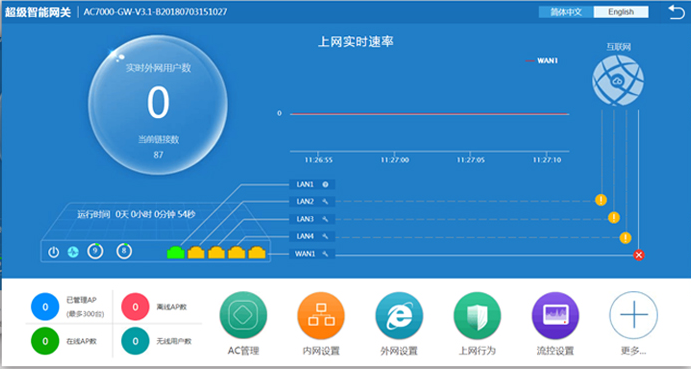
Task: Click the 11:27:05 time axis label
Action: 471,160
